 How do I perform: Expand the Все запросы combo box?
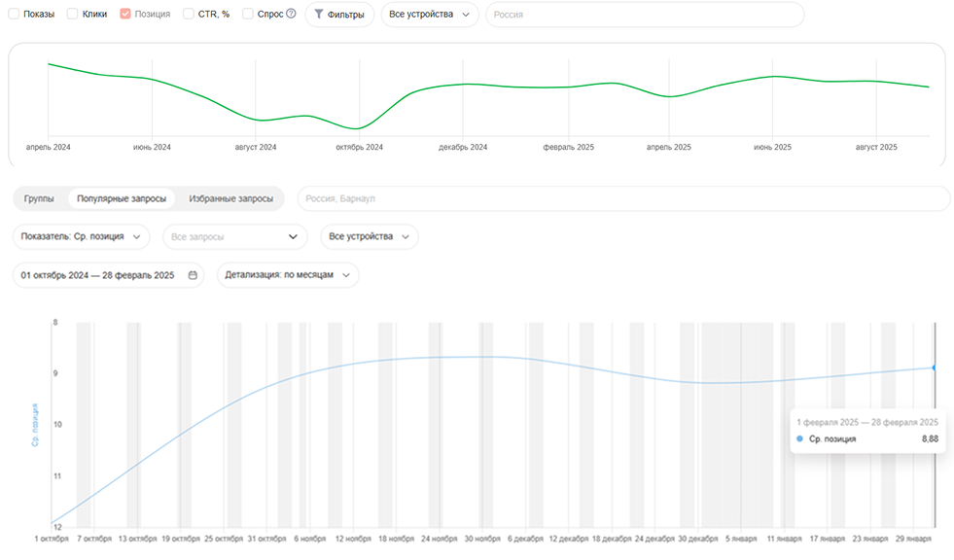tap(234, 236)
